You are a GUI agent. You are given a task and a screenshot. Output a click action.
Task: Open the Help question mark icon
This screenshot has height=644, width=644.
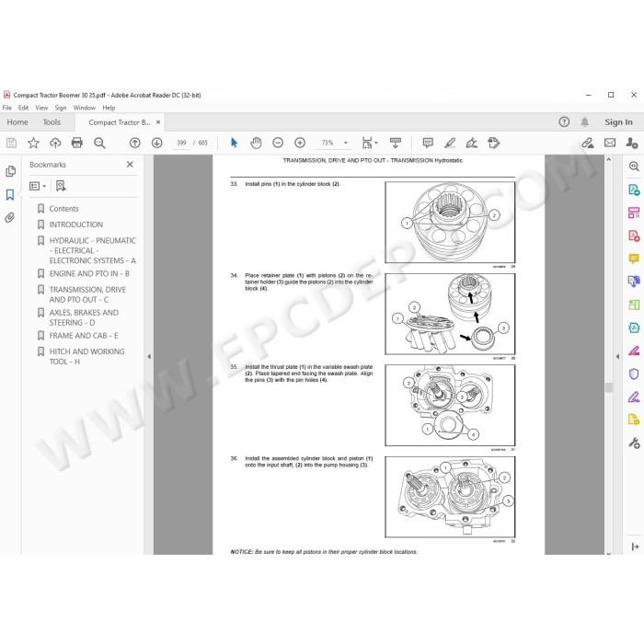[564, 121]
